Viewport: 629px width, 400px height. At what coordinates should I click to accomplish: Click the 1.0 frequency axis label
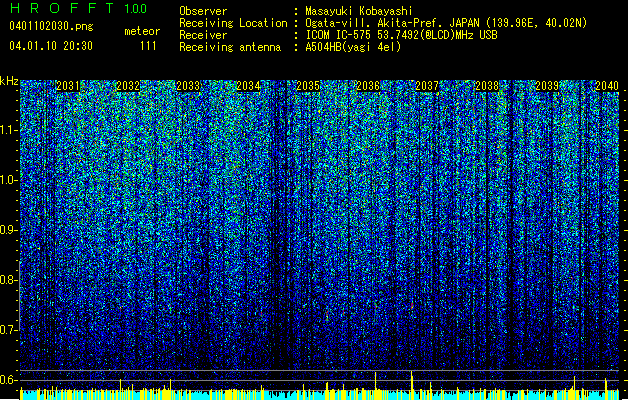pos(8,180)
